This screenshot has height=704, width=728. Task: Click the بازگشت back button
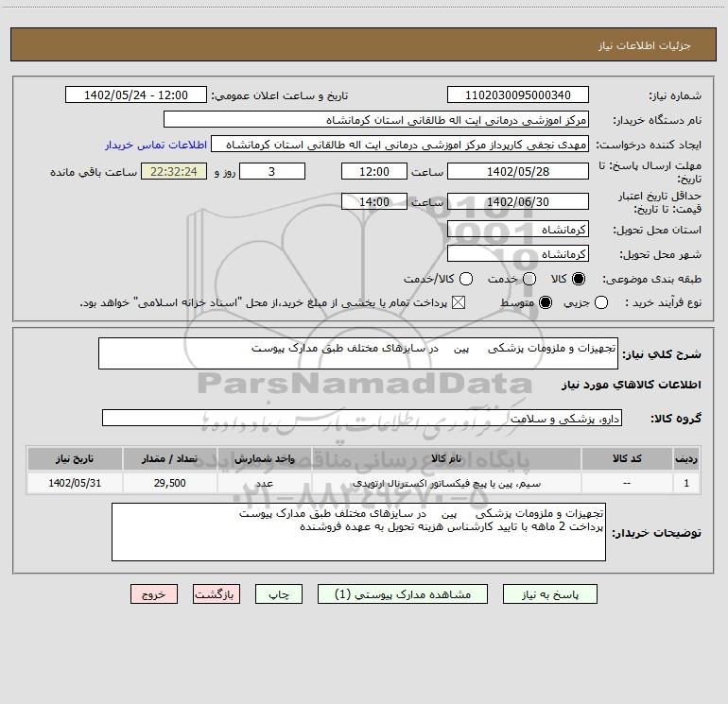click(217, 594)
